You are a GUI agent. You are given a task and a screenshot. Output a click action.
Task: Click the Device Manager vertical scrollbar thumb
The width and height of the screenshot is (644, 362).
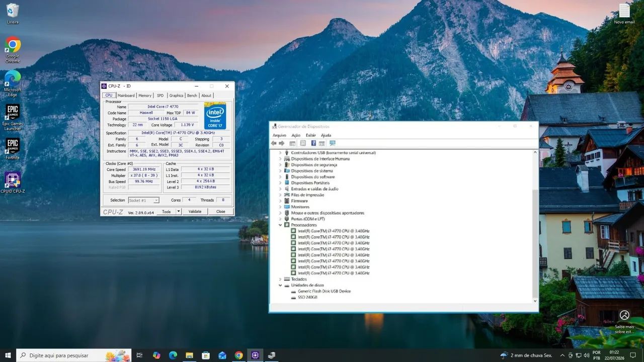click(x=535, y=244)
